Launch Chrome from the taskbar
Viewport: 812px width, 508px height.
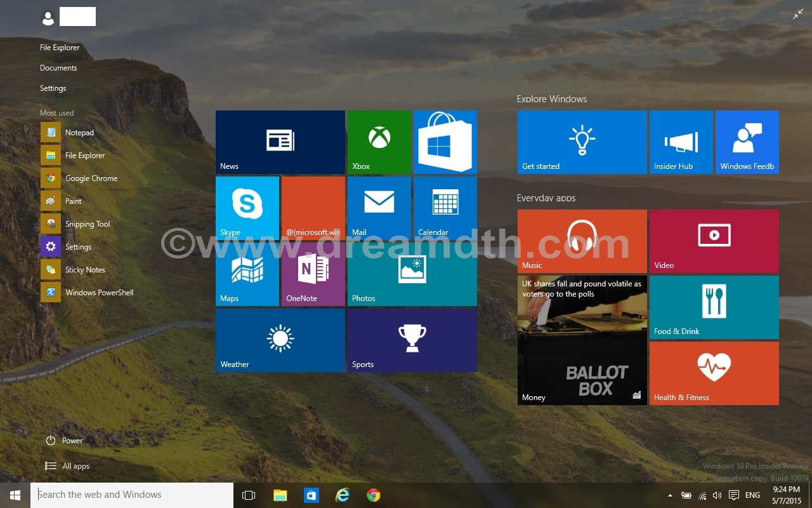[373, 495]
